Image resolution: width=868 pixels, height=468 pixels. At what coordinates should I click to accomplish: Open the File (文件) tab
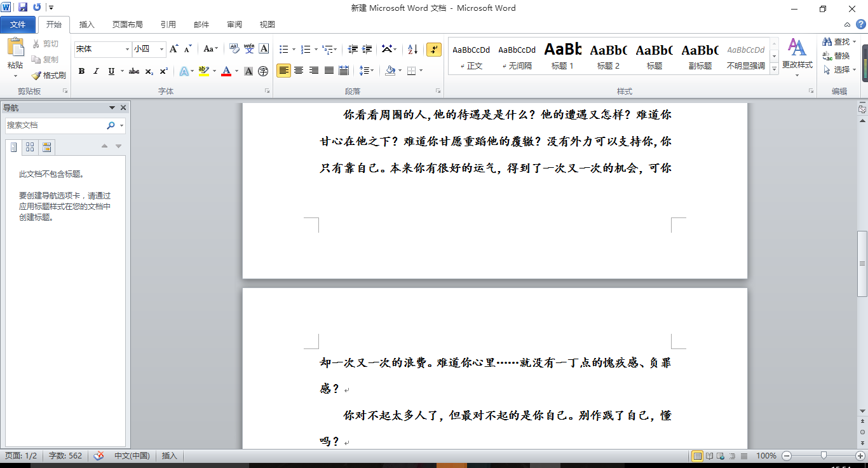[18, 25]
